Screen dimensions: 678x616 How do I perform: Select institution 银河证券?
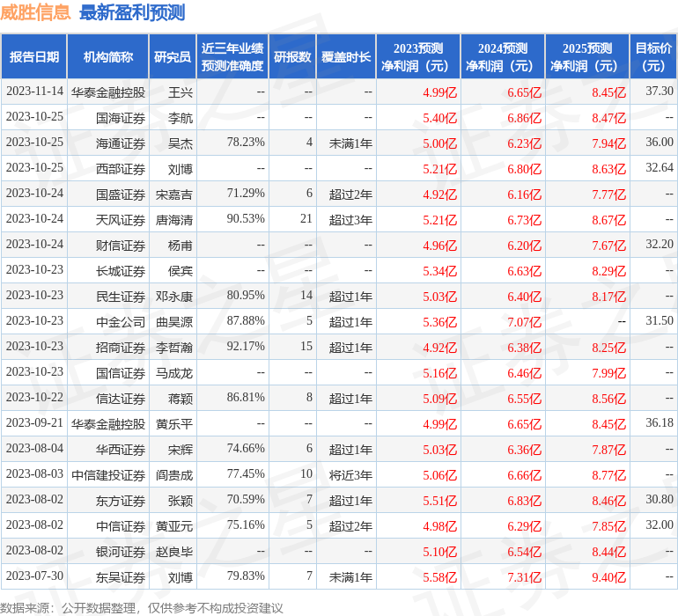[x=121, y=551]
